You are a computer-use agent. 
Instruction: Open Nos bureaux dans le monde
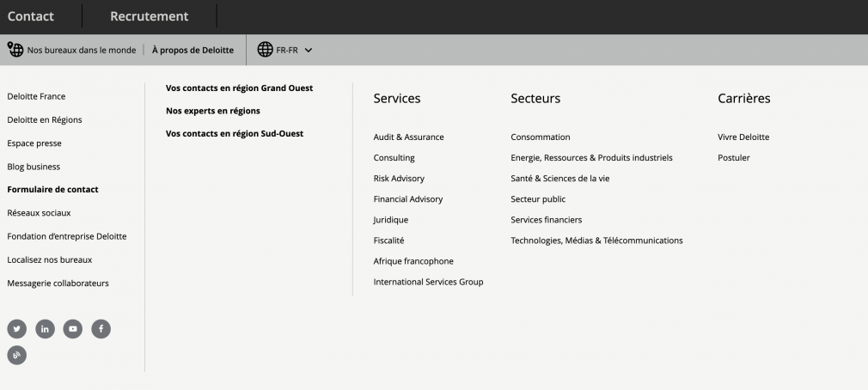(x=82, y=51)
